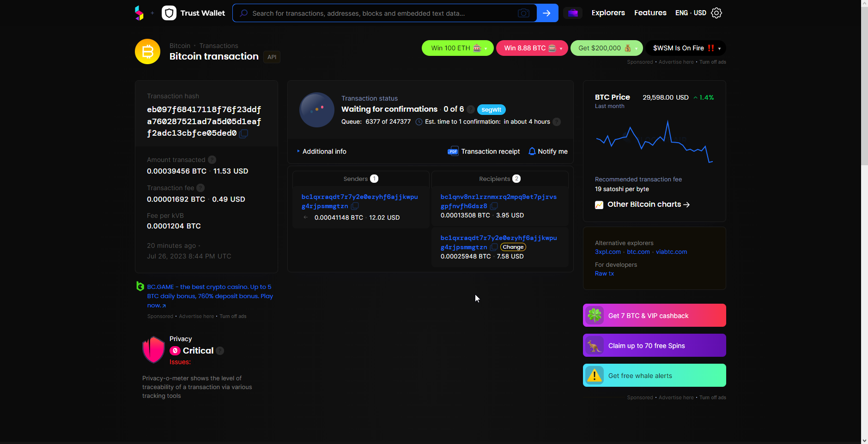Click the Get 7 BTC & VIP cashback banner

click(x=654, y=316)
